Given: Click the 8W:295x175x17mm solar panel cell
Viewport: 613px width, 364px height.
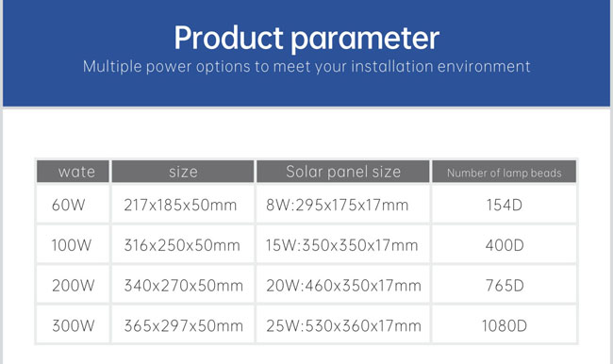Looking at the screenshot, I should (x=343, y=204).
